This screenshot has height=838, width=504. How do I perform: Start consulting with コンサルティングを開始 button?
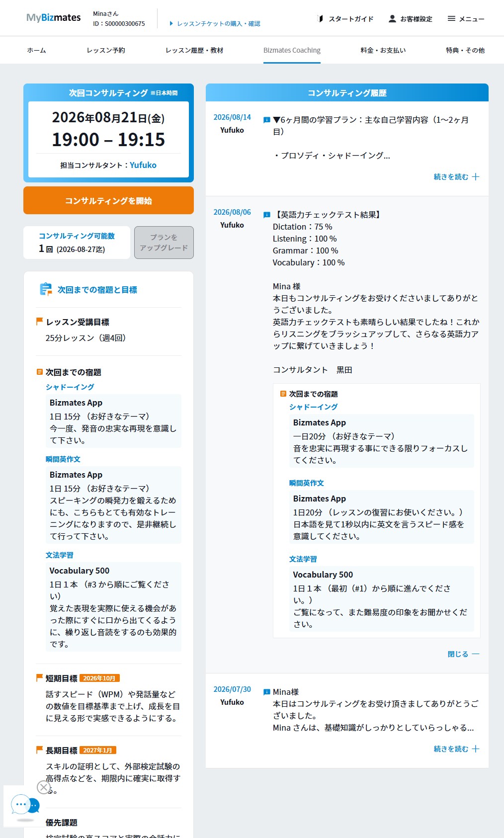pyautogui.click(x=108, y=200)
